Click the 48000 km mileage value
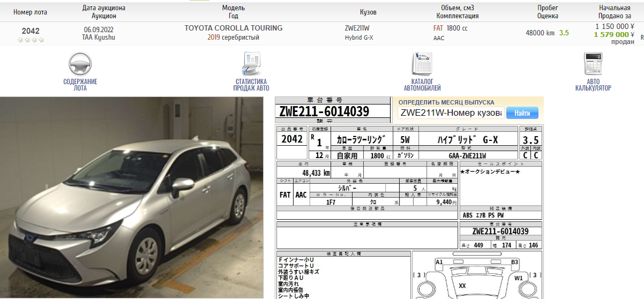The height and width of the screenshot is (299, 644). point(540,33)
